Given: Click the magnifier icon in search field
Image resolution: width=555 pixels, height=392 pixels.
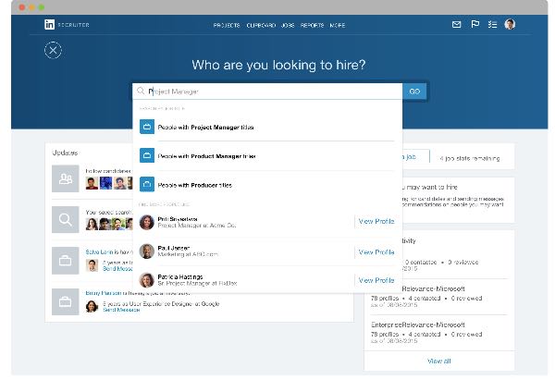Looking at the screenshot, I should point(141,91).
